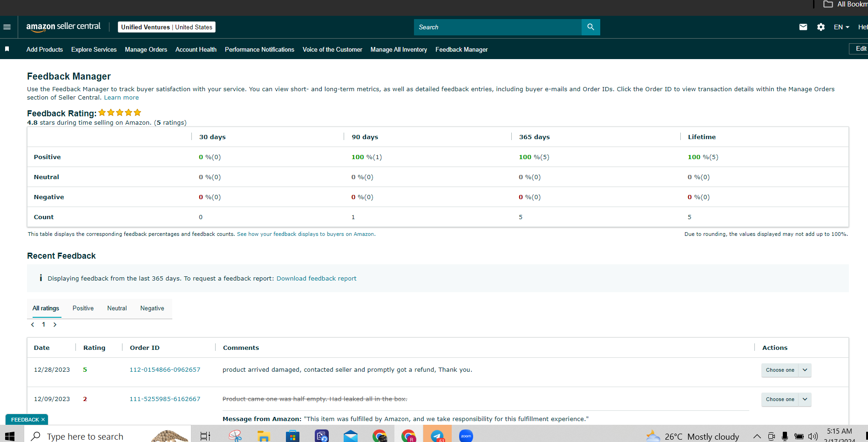Go to next feedback page arrow
The image size is (868, 442).
[55, 325]
